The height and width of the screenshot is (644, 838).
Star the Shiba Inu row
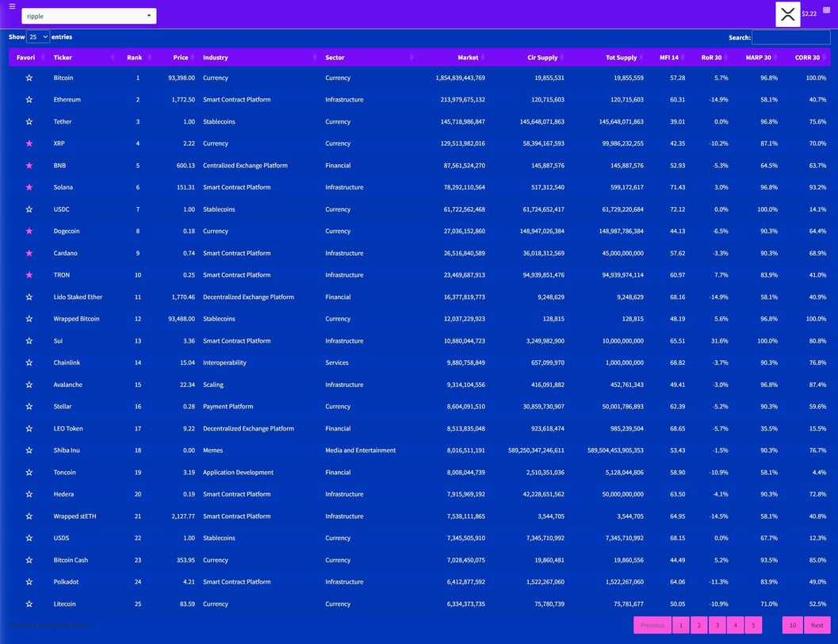(x=29, y=450)
